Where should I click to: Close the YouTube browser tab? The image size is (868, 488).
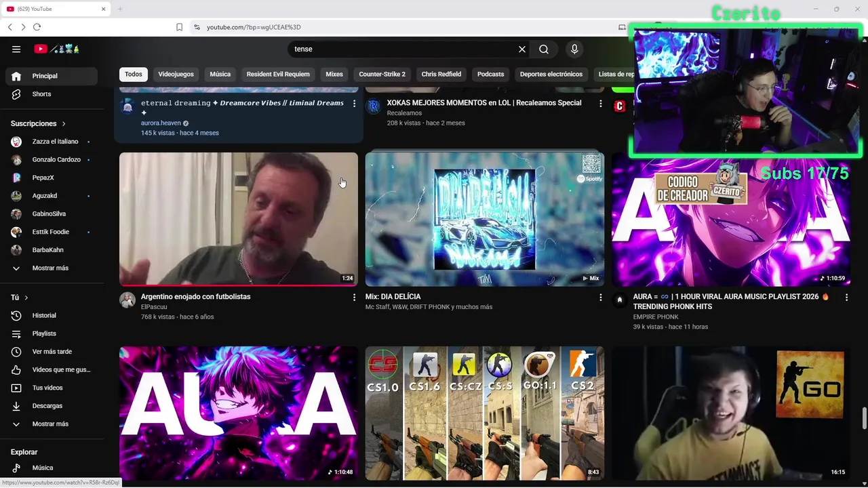pos(104,9)
